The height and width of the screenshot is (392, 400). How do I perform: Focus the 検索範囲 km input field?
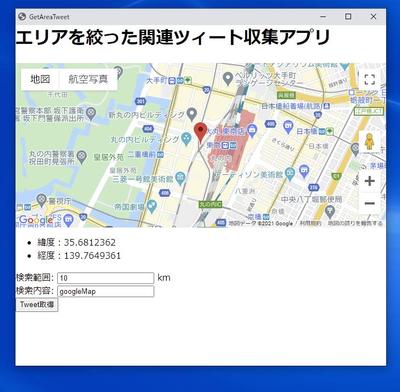(106, 278)
